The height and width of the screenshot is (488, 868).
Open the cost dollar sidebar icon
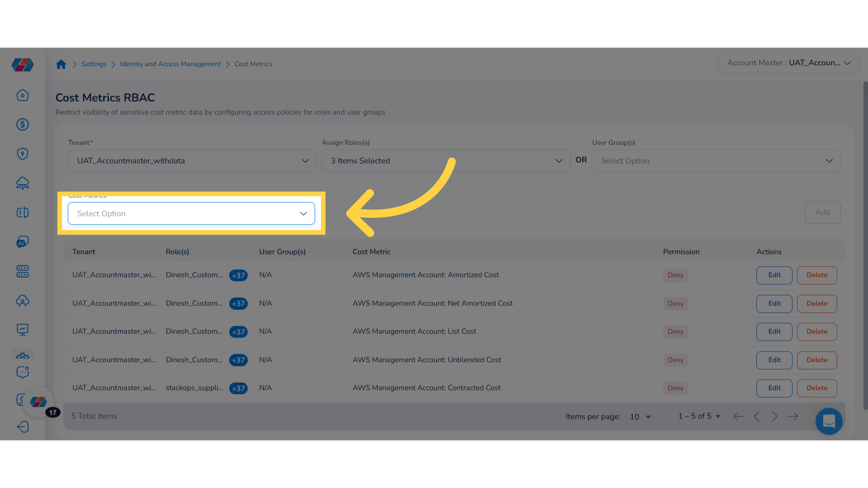pyautogui.click(x=23, y=124)
